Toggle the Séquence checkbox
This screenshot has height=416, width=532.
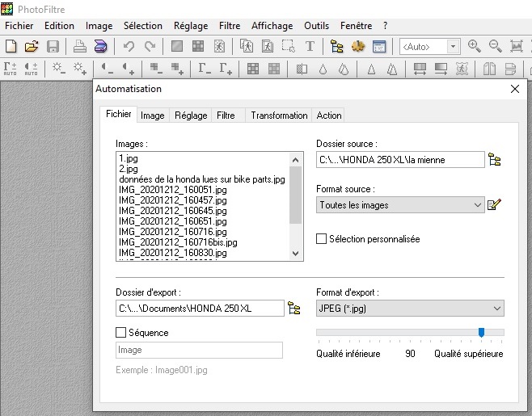121,332
